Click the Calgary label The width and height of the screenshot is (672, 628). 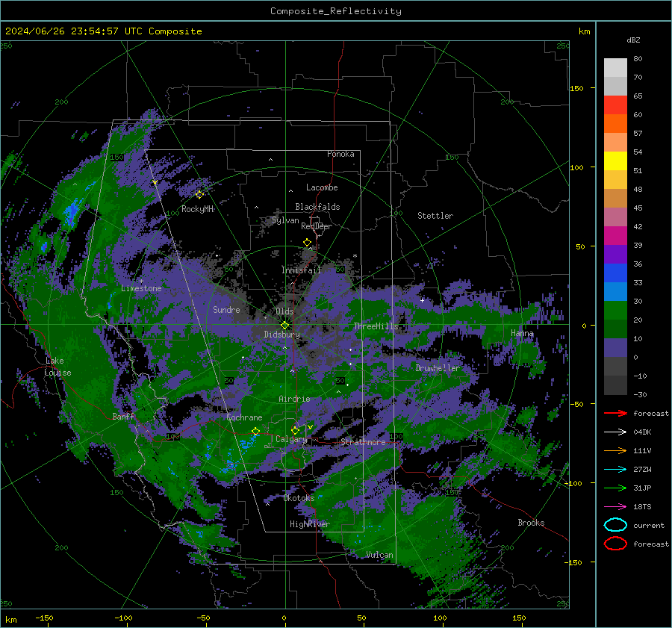pos(291,439)
